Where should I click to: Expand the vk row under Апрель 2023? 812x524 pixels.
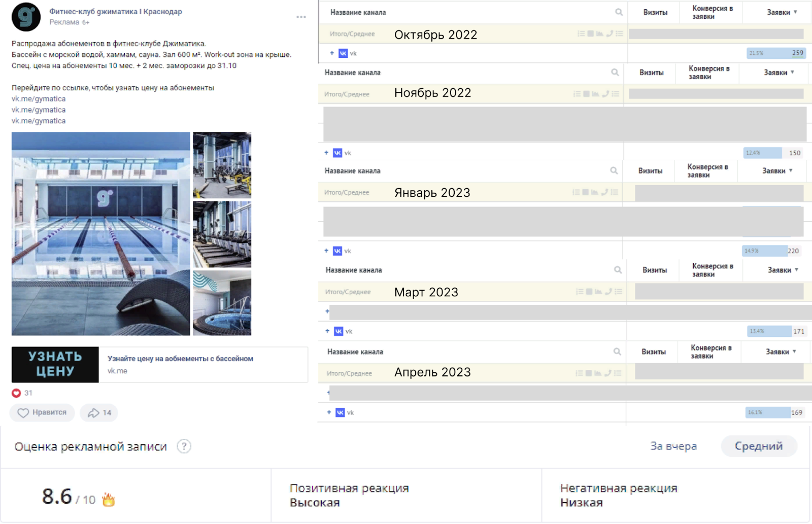pos(329,412)
